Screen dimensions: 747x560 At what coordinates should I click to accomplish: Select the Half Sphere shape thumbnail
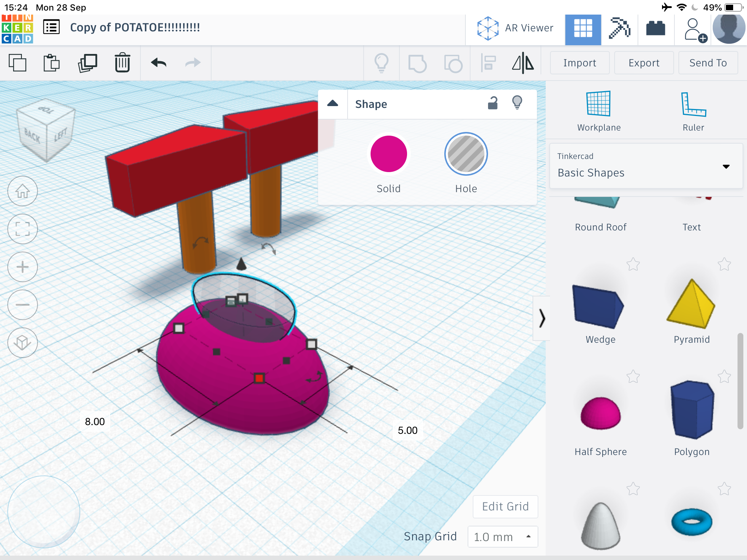pos(600,414)
